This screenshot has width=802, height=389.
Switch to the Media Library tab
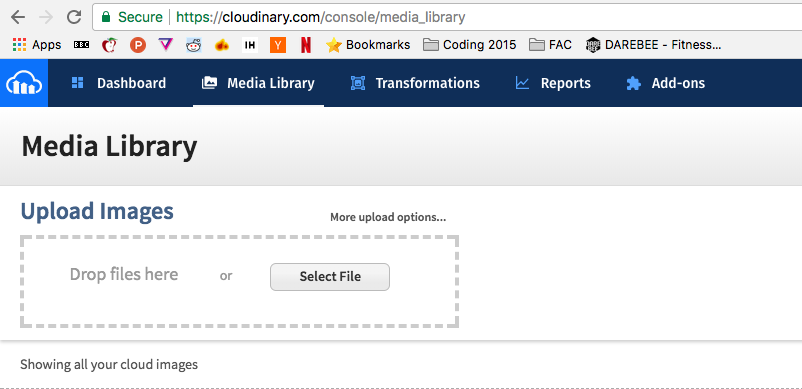pyautogui.click(x=258, y=83)
